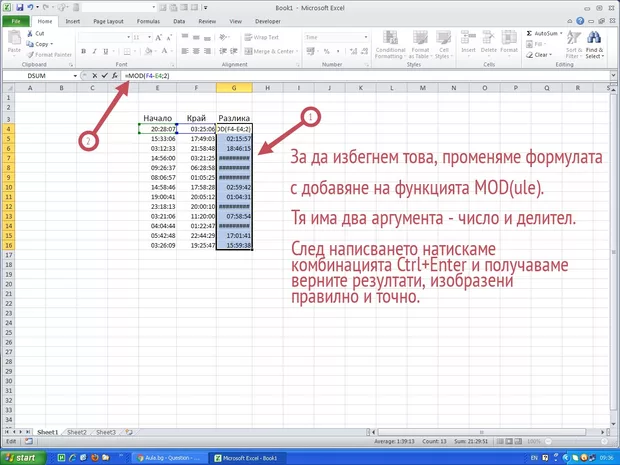
Task: Open Copy options dropdown arrow
Action: 51,44
